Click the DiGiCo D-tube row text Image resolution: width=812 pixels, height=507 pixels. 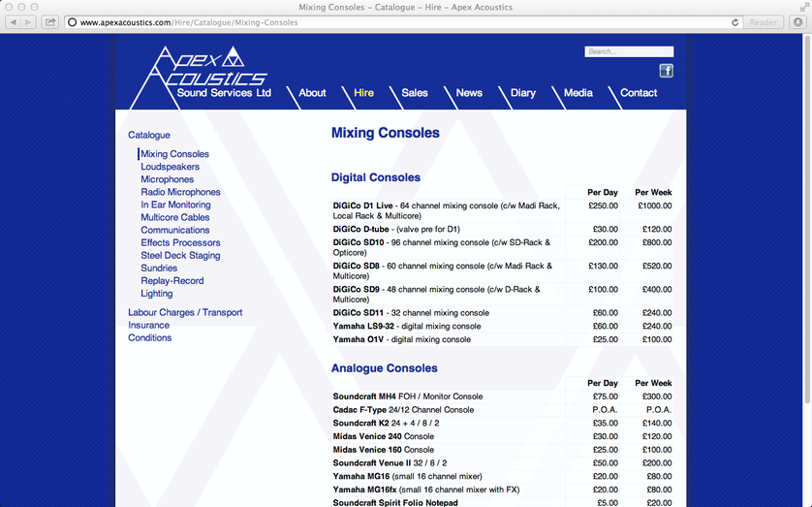click(396, 229)
